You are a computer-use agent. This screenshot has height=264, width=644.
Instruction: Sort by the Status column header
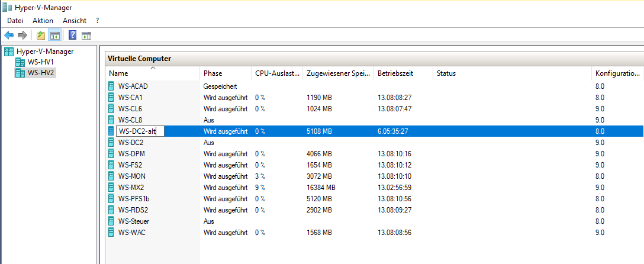(x=512, y=73)
